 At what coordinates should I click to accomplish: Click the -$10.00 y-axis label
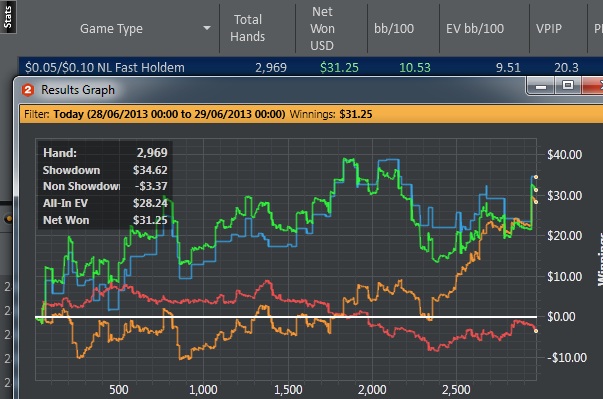pyautogui.click(x=567, y=357)
